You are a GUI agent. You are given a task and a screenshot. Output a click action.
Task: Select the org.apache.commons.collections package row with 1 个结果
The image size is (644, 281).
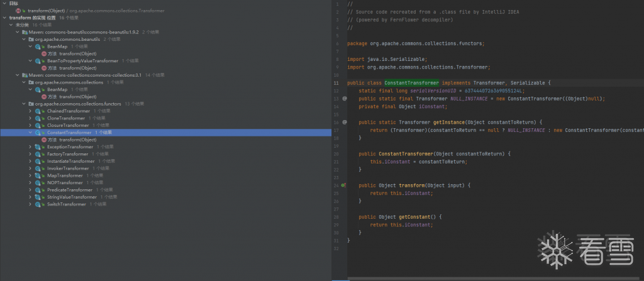[x=69, y=82]
